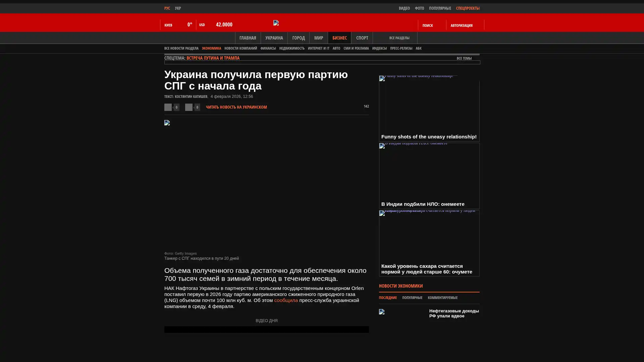Click the thumbnail beside 'Нефтегазовые доходы РФ упали вдвое'
644x362 pixels.
pyautogui.click(x=382, y=312)
